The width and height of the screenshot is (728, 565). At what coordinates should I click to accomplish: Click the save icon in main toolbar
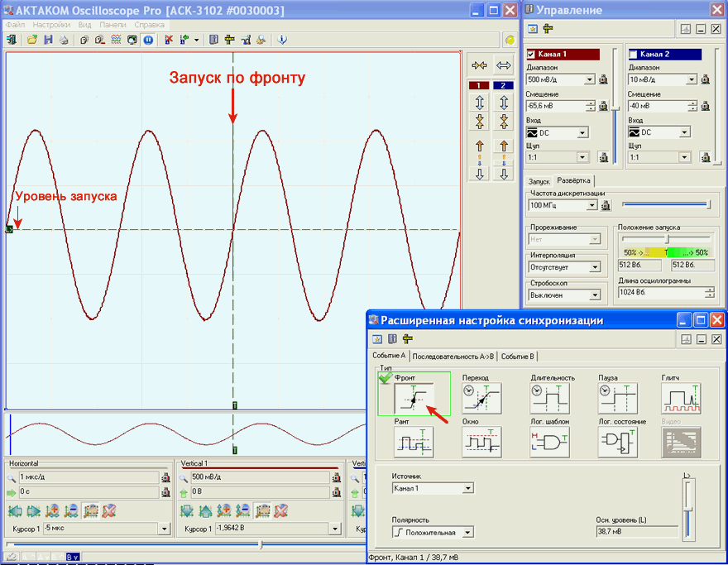48,39
